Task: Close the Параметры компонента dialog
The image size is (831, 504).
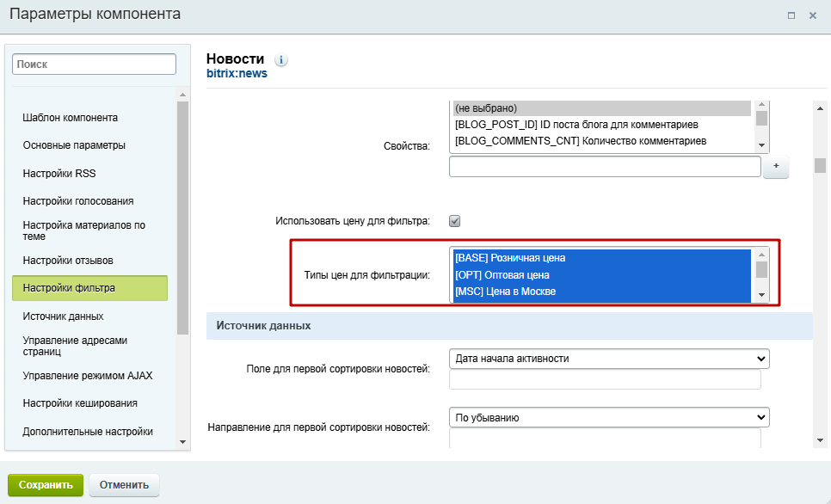Action: 812,15
